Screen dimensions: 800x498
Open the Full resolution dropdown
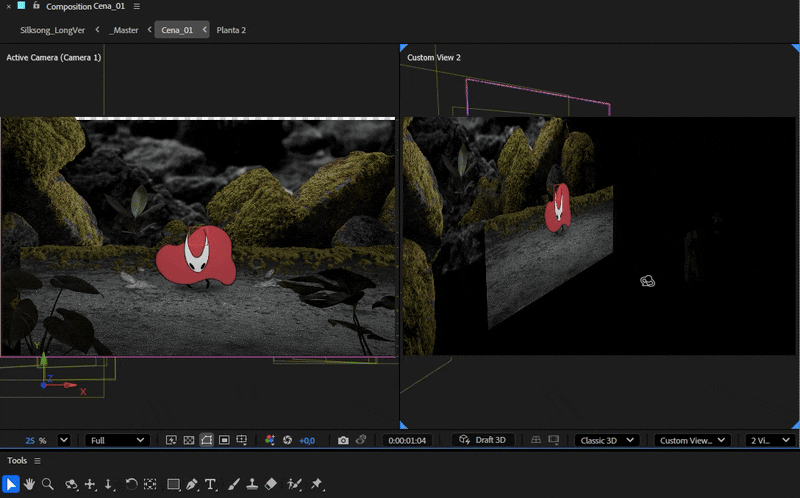[x=117, y=440]
